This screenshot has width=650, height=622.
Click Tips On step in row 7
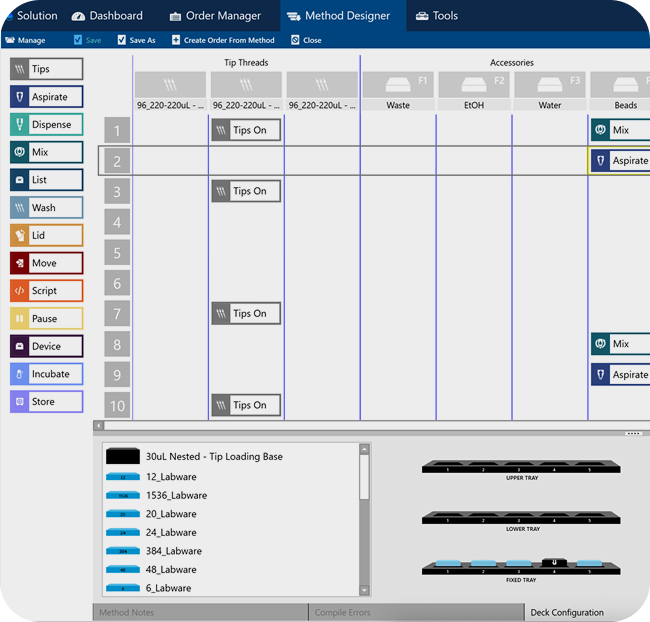point(246,314)
